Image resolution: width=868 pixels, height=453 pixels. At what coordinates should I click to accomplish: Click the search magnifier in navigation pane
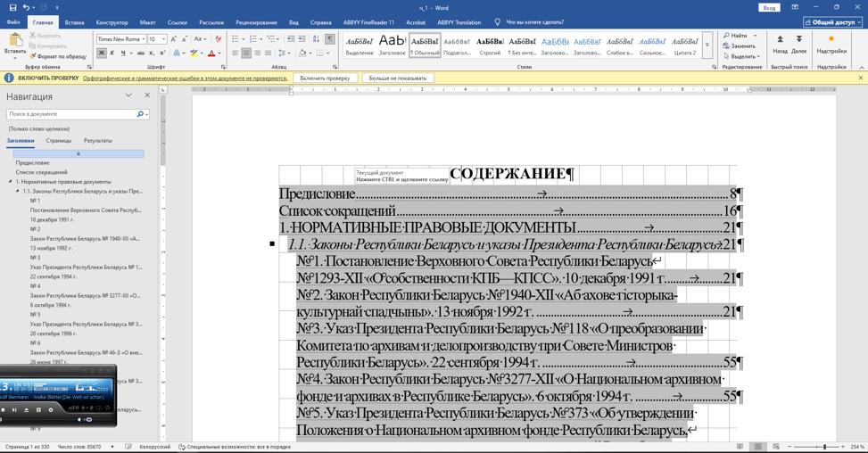tap(140, 114)
